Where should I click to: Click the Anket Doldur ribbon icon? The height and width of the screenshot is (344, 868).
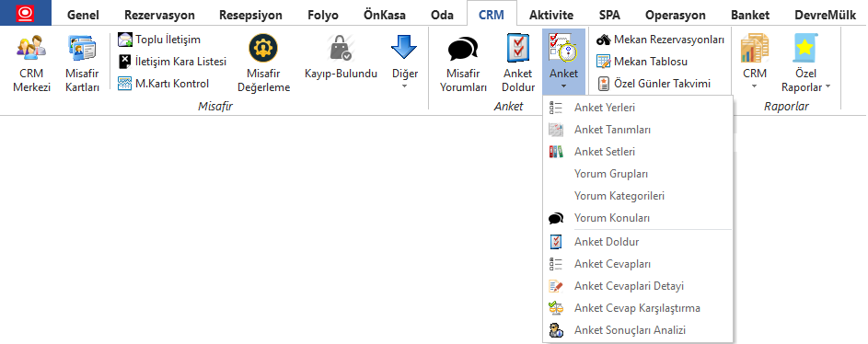(518, 63)
